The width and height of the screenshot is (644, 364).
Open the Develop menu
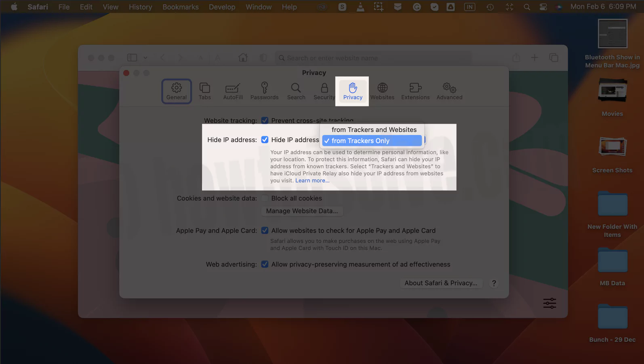[x=222, y=7]
